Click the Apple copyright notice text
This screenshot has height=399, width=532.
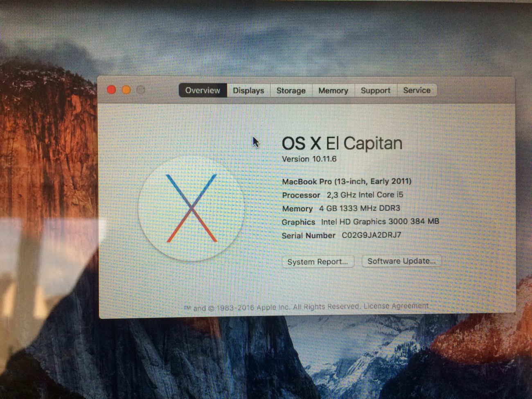click(x=272, y=307)
